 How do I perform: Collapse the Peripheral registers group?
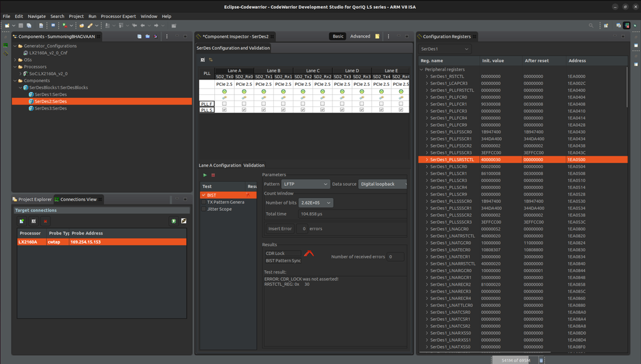pyautogui.click(x=422, y=69)
